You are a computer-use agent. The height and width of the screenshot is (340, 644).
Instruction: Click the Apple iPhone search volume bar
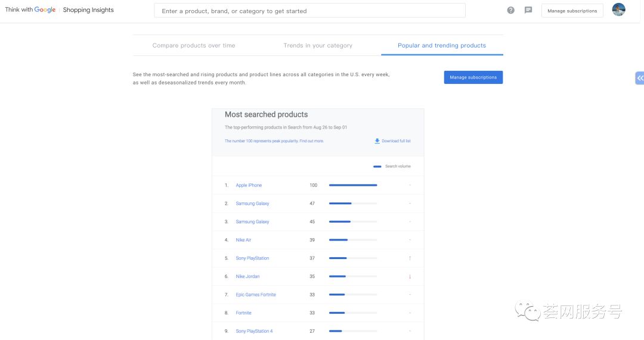click(x=353, y=185)
